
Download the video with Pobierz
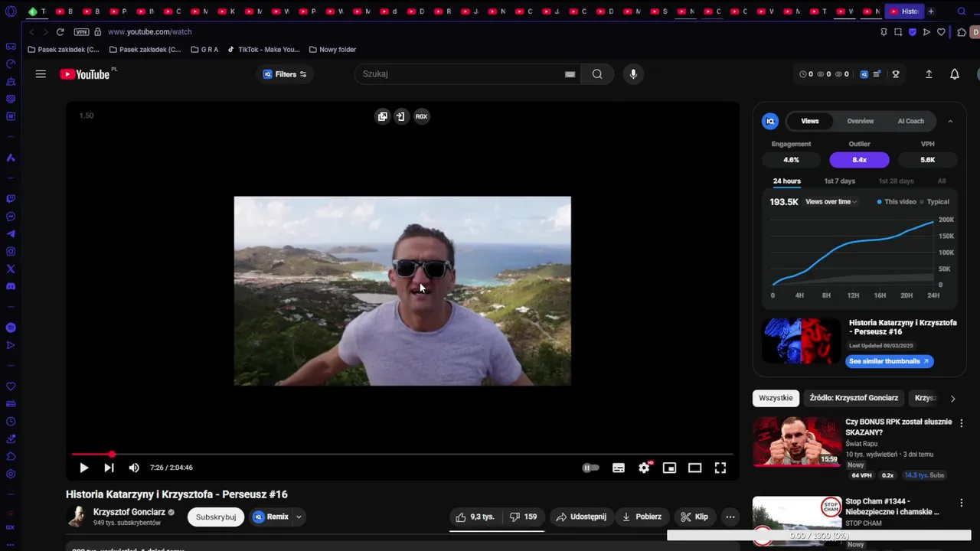[x=642, y=517]
